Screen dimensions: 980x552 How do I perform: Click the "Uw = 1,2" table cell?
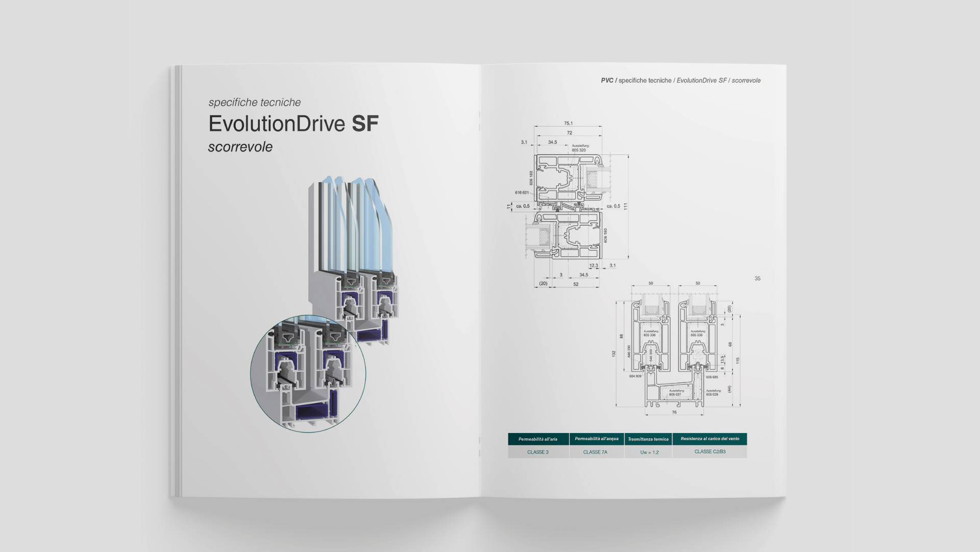(x=649, y=452)
